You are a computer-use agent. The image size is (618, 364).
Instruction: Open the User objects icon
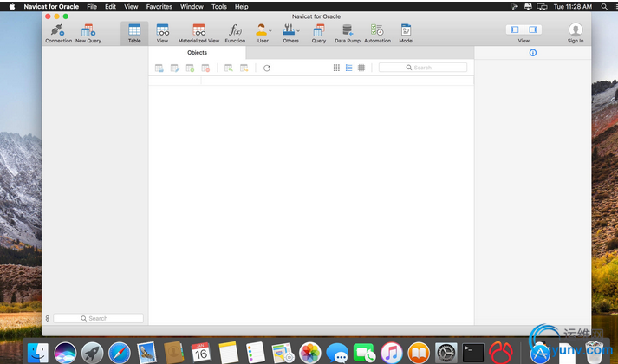point(261,30)
